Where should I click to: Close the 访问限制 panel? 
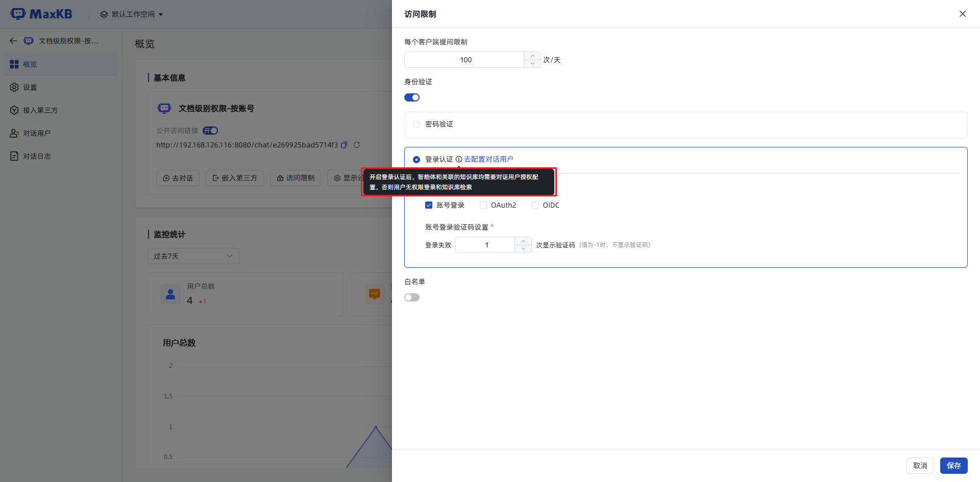[962, 14]
